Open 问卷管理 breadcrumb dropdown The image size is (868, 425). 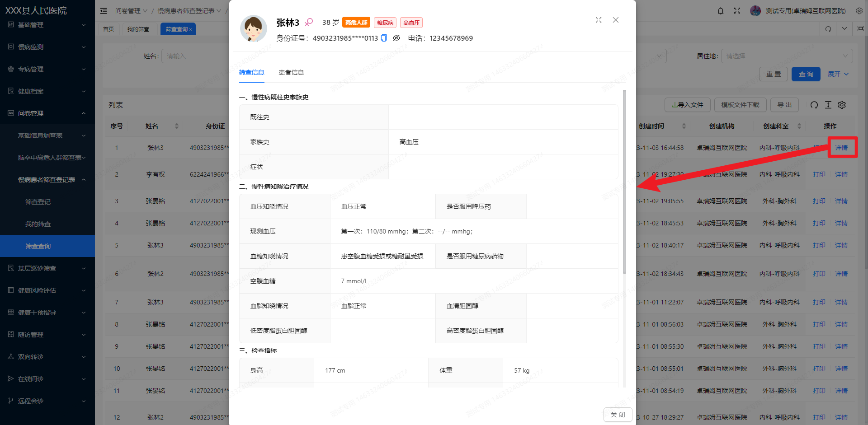click(x=131, y=11)
